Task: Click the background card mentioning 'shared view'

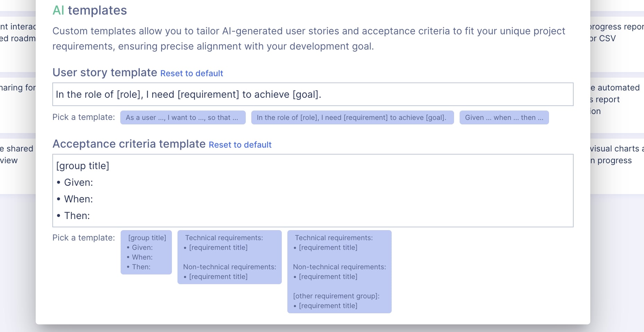Action: [17, 155]
